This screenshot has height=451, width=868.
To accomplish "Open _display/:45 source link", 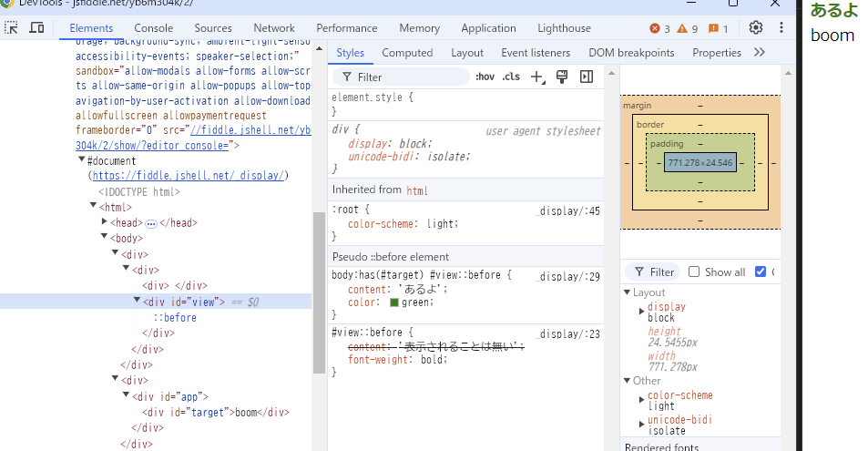I will (568, 211).
